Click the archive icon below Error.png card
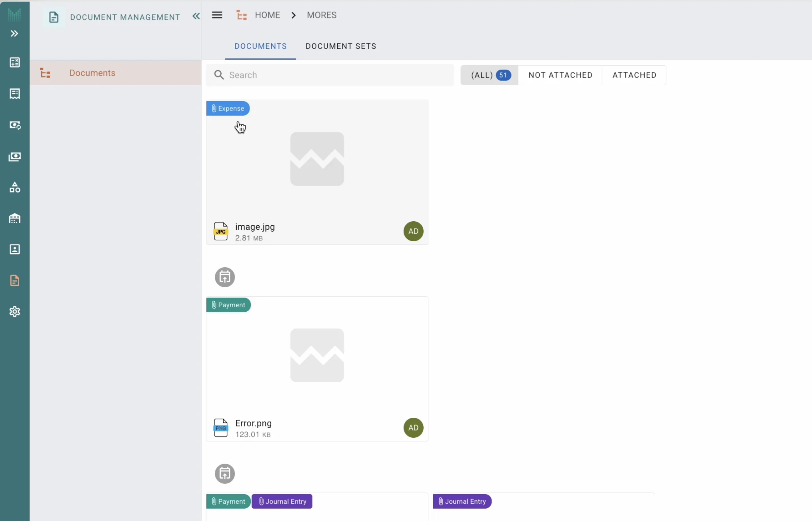The image size is (812, 521). click(225, 474)
